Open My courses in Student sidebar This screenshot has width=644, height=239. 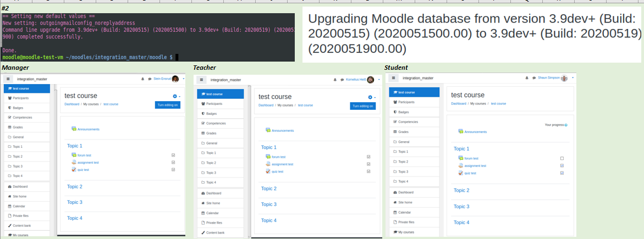click(x=414, y=232)
